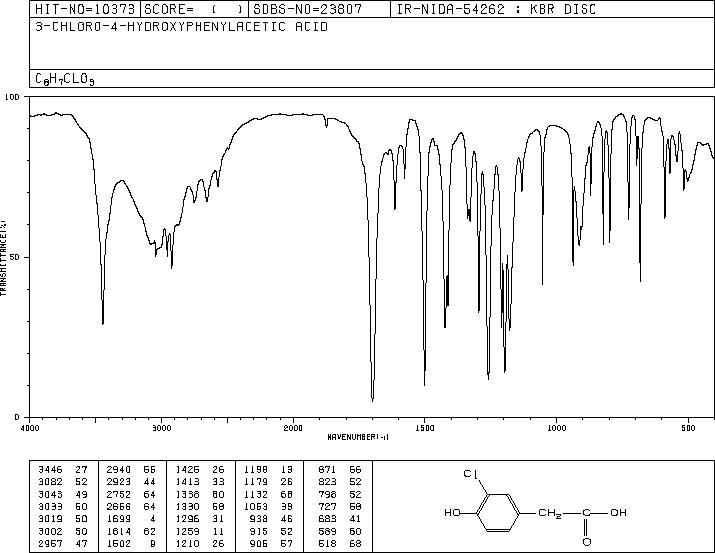Click the 3446 peak entry in the table
This screenshot has height=553, width=715.
tap(63, 469)
